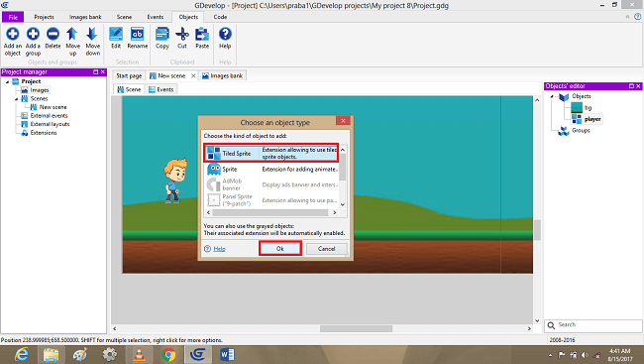Copy the selected object
Screen dimensions: 644x364
pos(162,34)
